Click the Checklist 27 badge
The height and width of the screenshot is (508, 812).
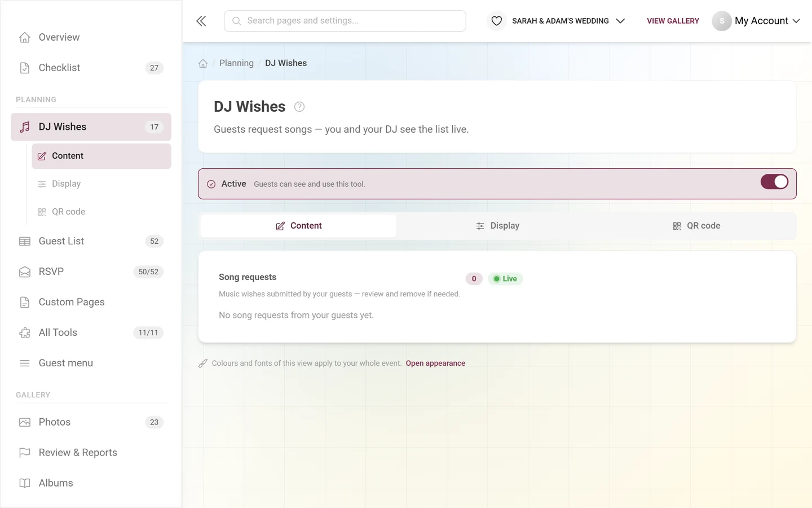point(155,68)
